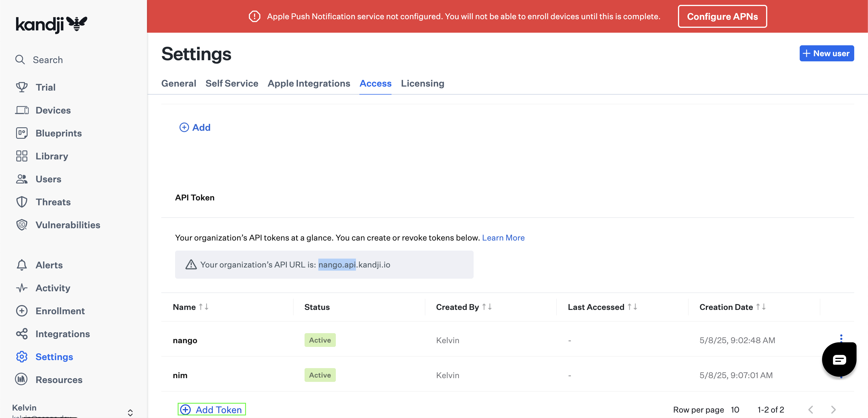Open the Learn More link

[x=503, y=238]
